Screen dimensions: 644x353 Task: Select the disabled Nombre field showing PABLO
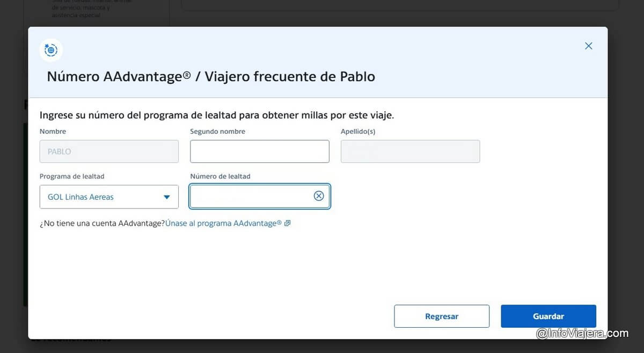109,152
